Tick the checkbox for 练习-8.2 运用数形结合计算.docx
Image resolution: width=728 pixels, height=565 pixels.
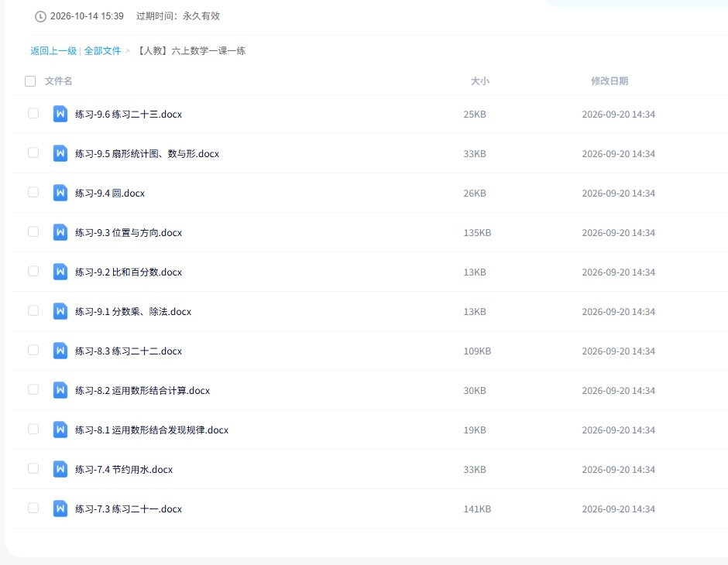tap(33, 389)
